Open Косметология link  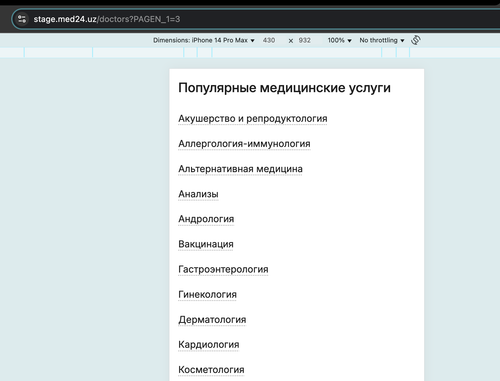pyautogui.click(x=211, y=370)
